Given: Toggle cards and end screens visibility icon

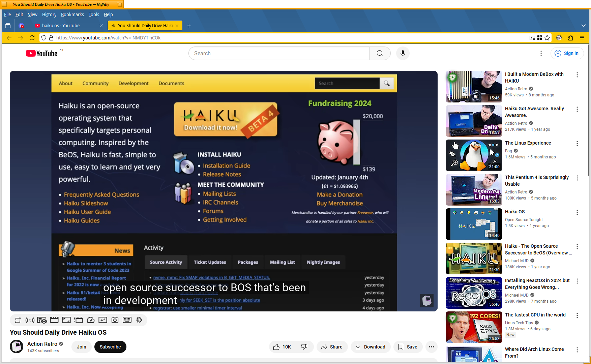Looking at the screenshot, I should (x=42, y=320).
